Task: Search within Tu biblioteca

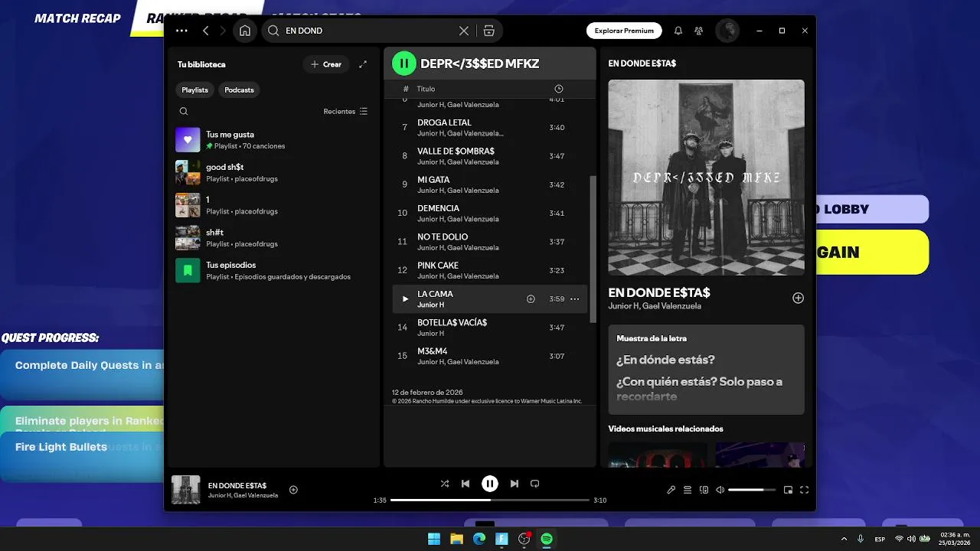Action: [184, 111]
